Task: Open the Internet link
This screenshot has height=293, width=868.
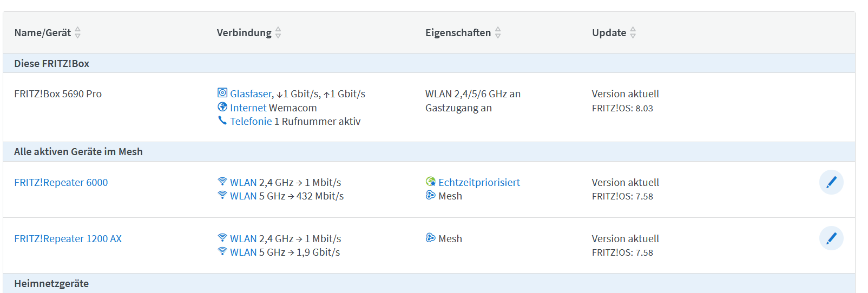Action: coord(248,108)
